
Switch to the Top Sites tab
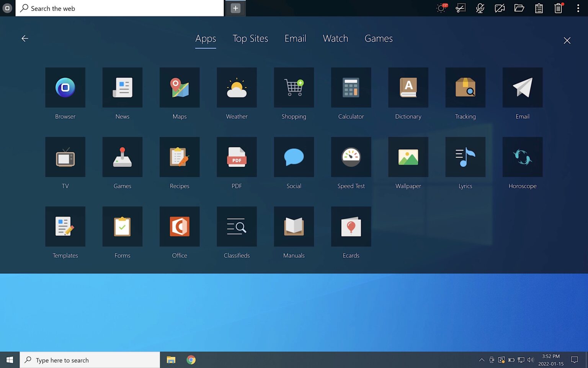250,38
